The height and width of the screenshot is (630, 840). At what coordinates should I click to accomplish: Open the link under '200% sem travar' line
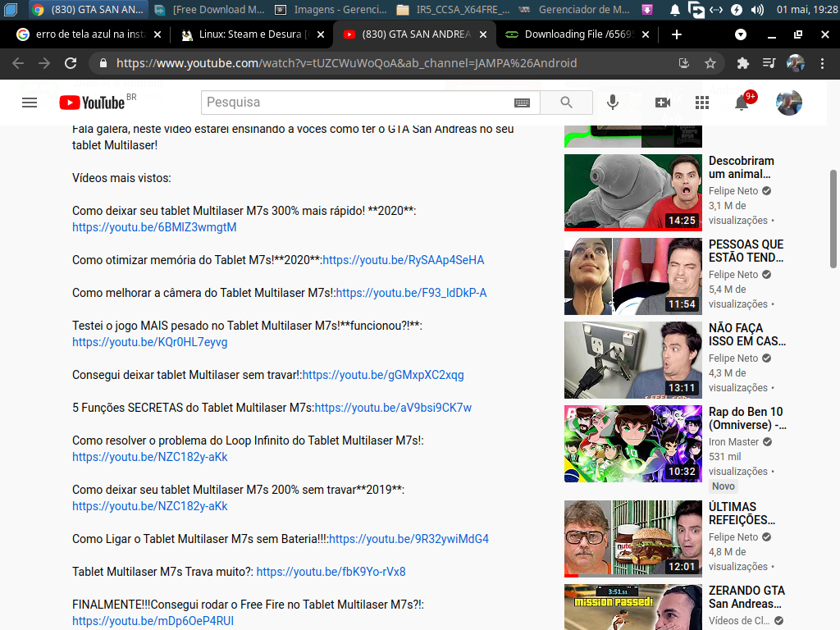(150, 506)
